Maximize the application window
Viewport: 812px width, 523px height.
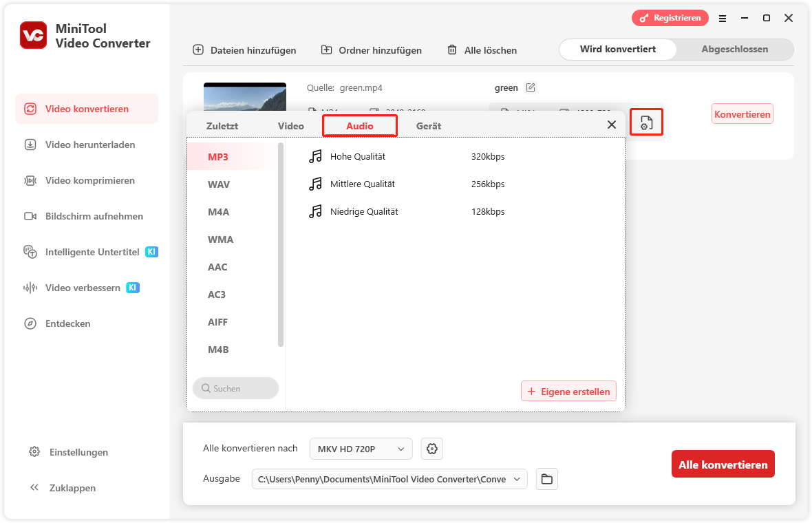point(767,18)
